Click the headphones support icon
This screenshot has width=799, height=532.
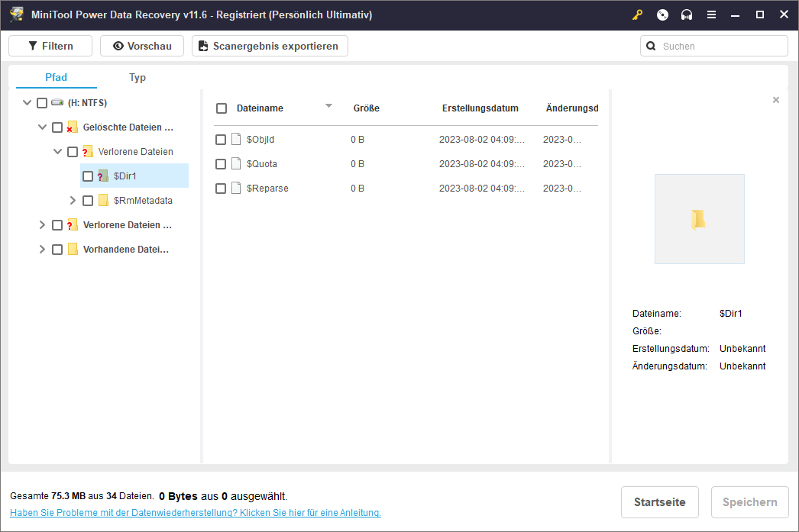pos(687,15)
